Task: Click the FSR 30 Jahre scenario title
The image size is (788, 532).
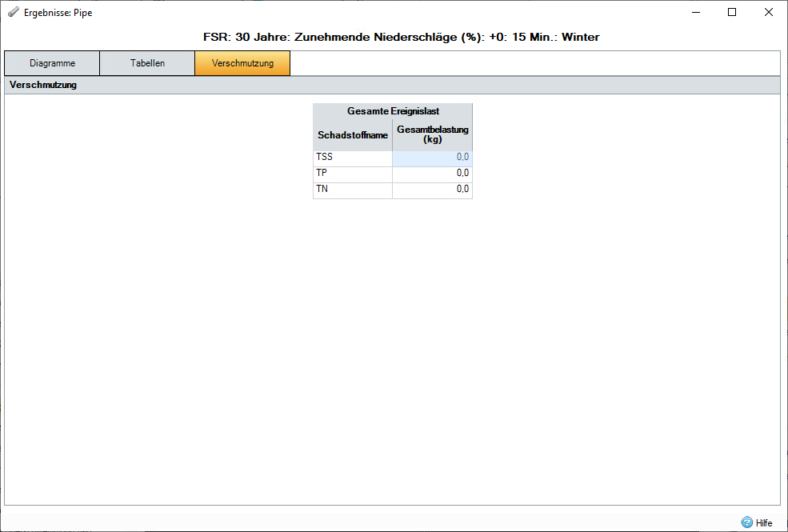Action: click(x=401, y=37)
